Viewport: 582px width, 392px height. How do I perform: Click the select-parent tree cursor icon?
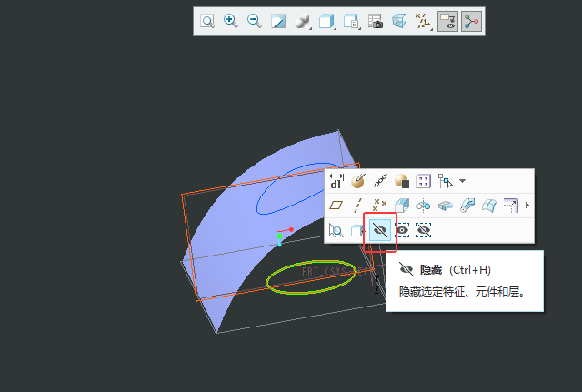[x=445, y=181]
